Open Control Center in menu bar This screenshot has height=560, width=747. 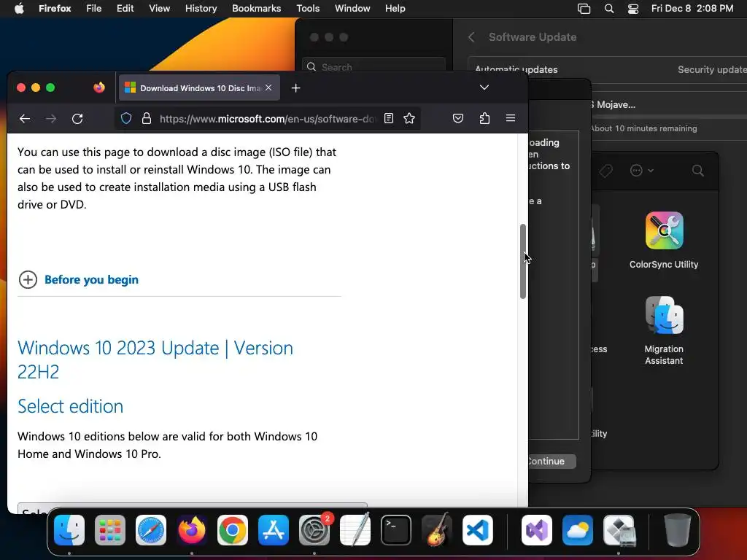(x=633, y=9)
